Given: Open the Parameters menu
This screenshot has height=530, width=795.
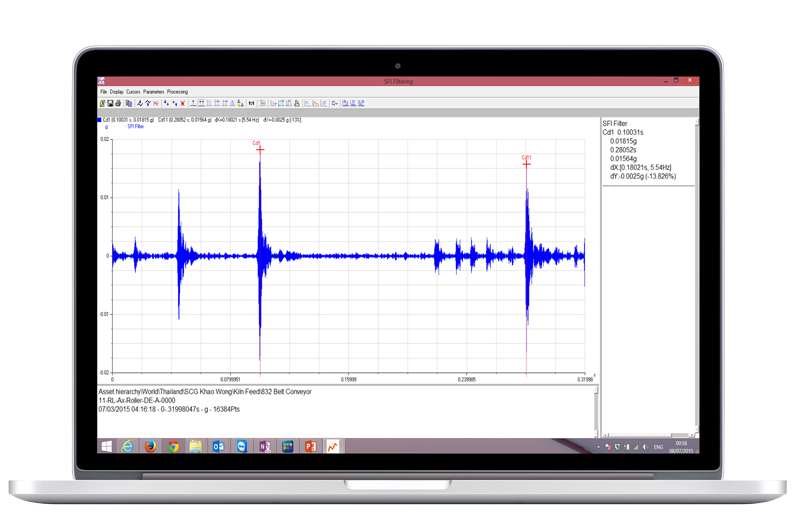Looking at the screenshot, I should [x=154, y=92].
